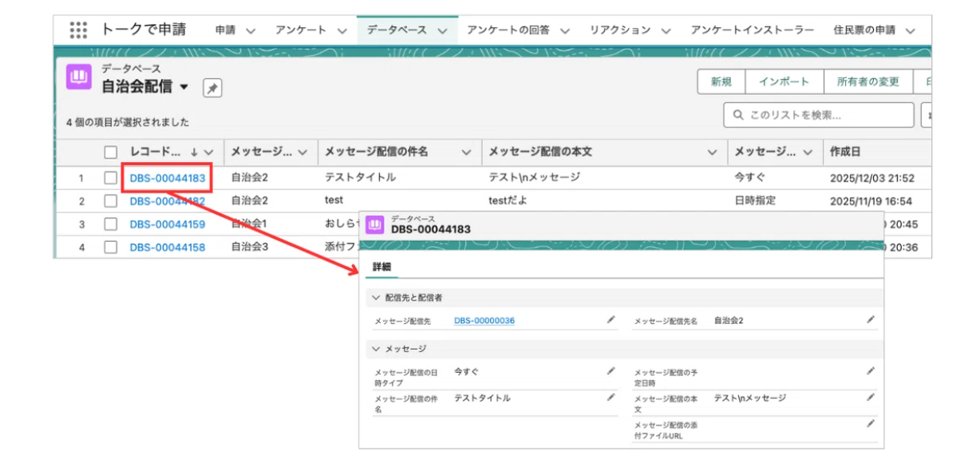Click the 新規 button
980x455 pixels.
pos(721,81)
